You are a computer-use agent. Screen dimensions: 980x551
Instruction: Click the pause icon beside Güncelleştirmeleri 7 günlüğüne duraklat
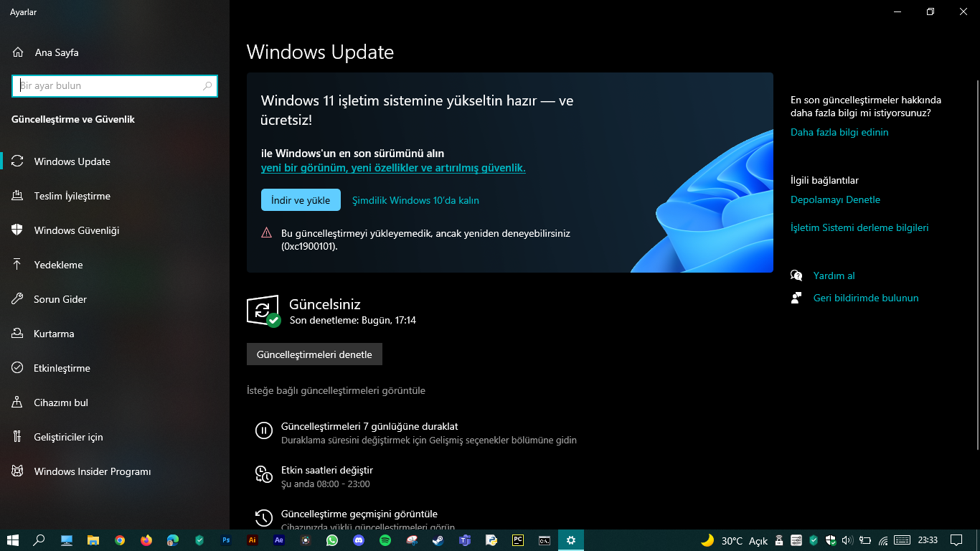click(264, 430)
